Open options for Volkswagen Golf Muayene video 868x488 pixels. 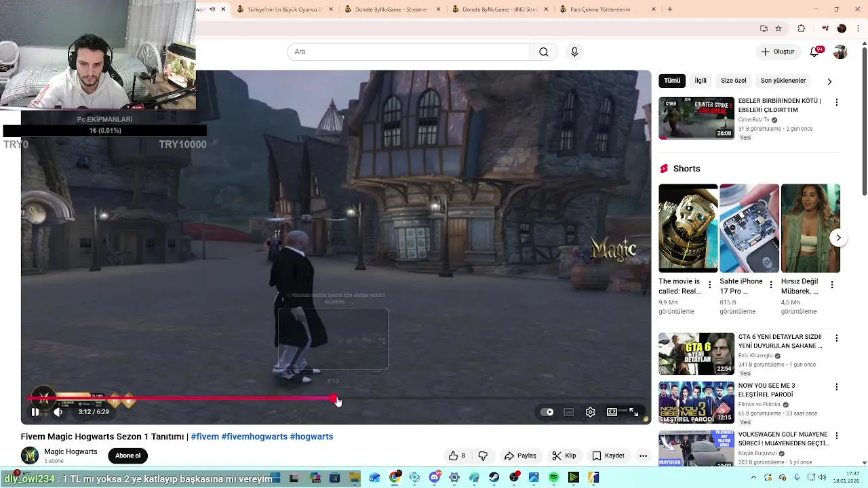click(836, 435)
